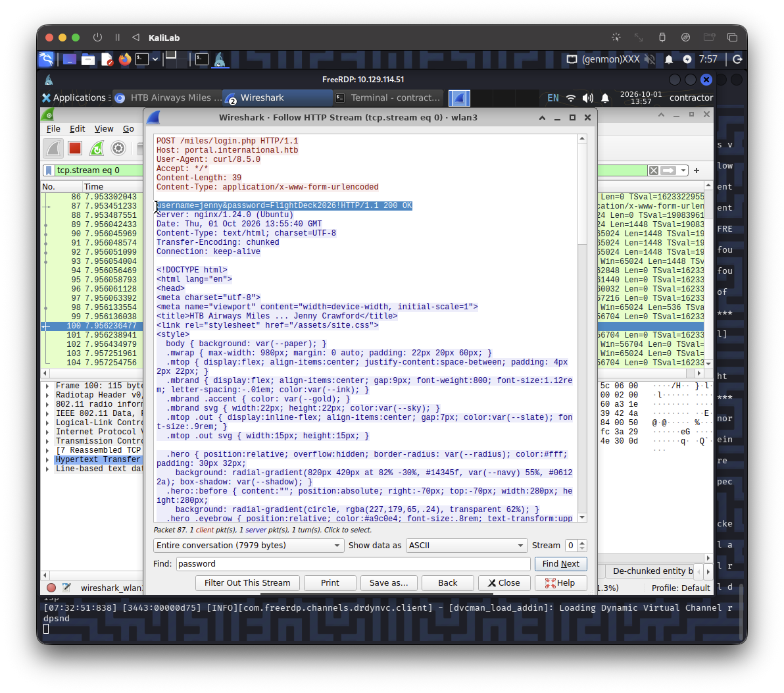Add a filter button with the plus icon
The width and height of the screenshot is (784, 693).
pyautogui.click(x=697, y=170)
